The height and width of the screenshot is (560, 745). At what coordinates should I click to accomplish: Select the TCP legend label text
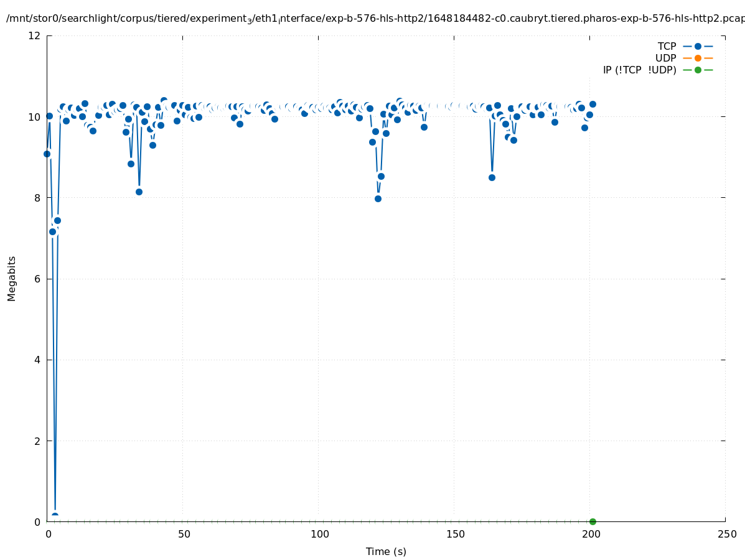tap(667, 46)
